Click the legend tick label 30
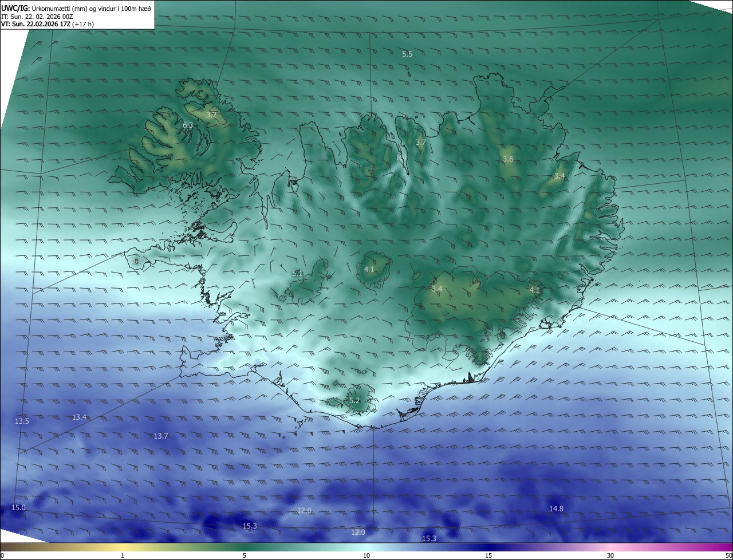 click(x=610, y=555)
